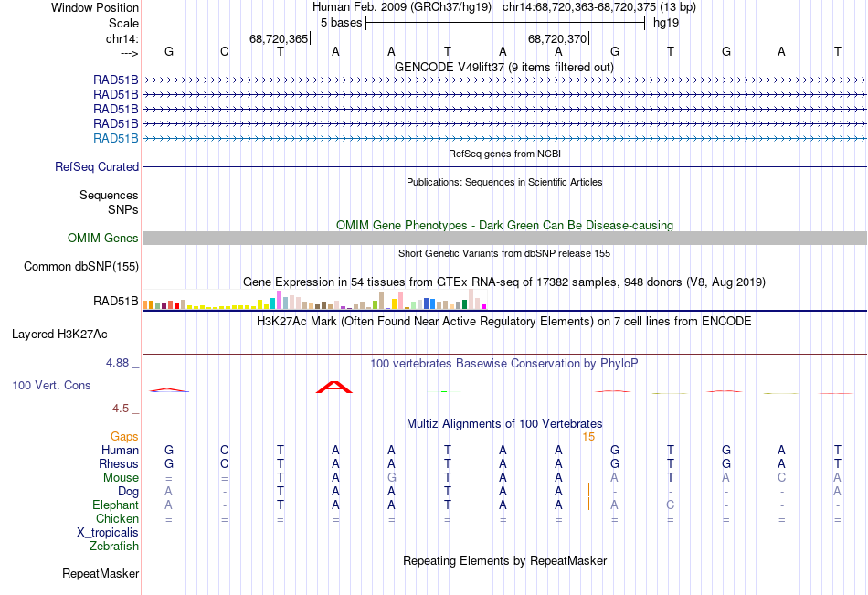The image size is (868, 595).
Task: Select the Zebrafish alignment row label
Action: [114, 546]
